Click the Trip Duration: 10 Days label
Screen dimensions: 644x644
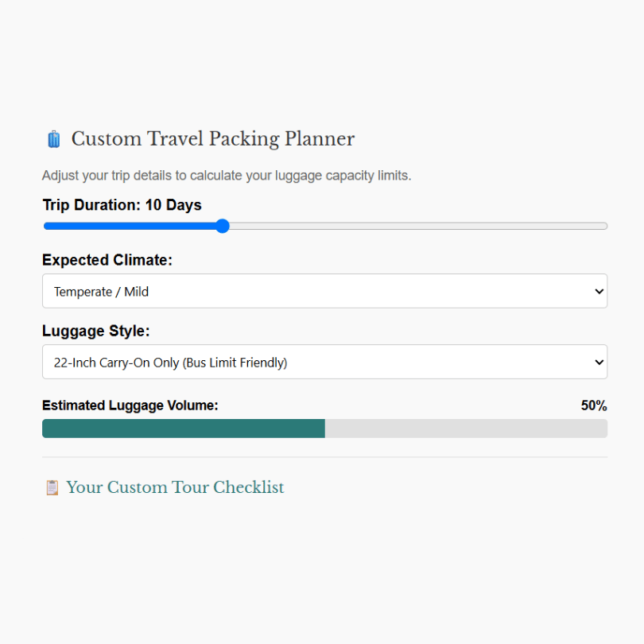click(x=122, y=205)
